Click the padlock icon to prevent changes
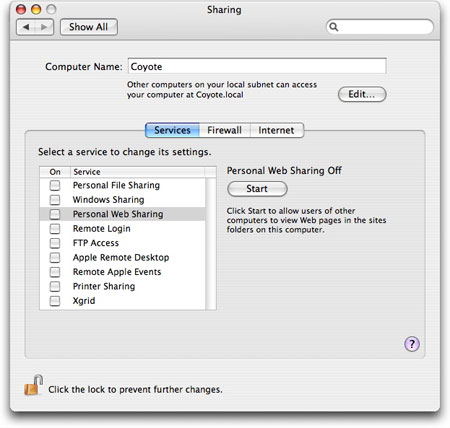Screen dimensions: 450x428 [x=33, y=385]
